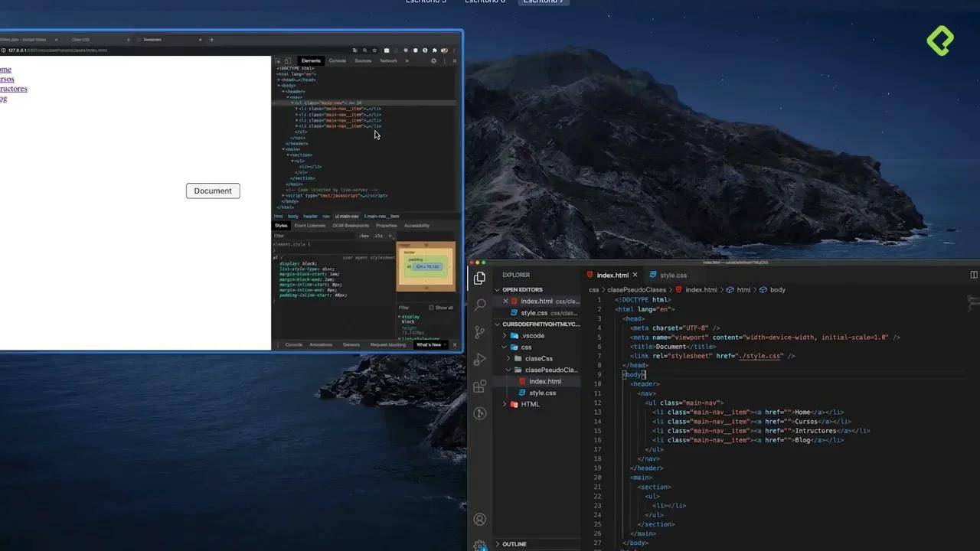Click the DevTools element inspector icon
The height and width of the screenshot is (551, 980).
coord(278,60)
